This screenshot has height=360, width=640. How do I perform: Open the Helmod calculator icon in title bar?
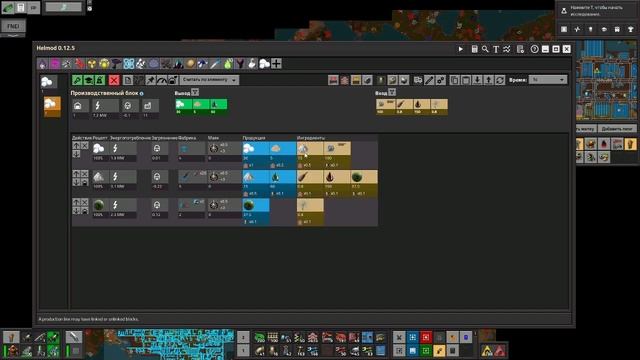(474, 49)
